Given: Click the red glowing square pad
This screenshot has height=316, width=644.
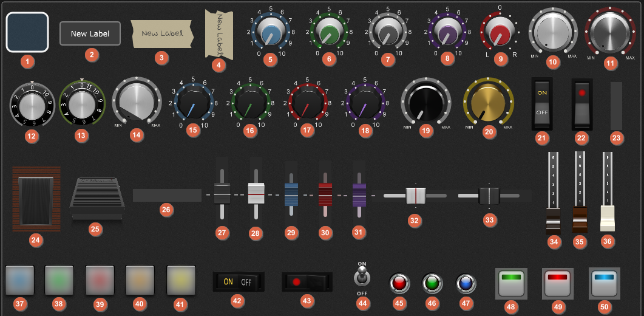Looking at the screenshot, I should [x=100, y=280].
